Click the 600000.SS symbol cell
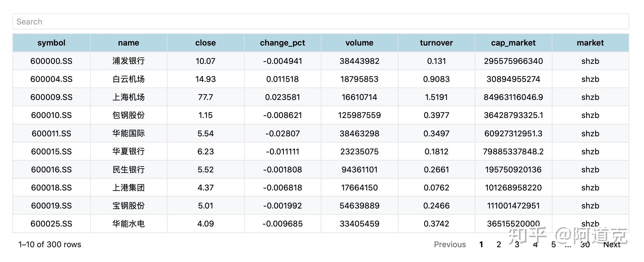The width and height of the screenshot is (644, 262). (51, 61)
